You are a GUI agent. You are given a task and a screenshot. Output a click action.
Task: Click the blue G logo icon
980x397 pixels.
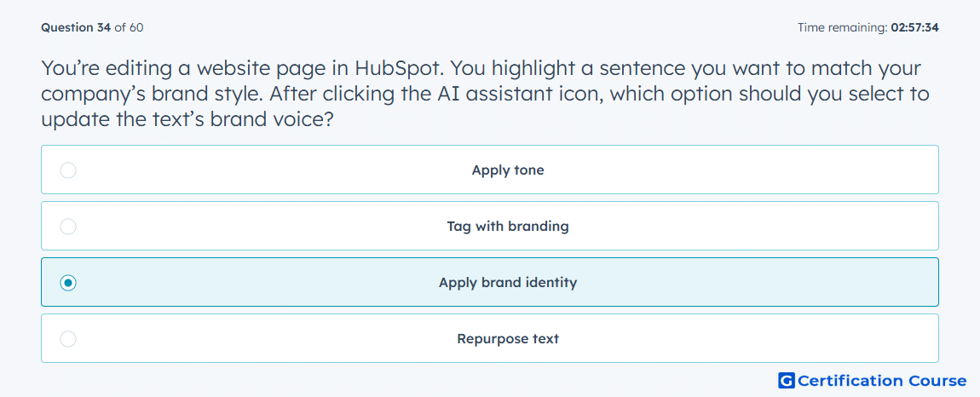coord(787,380)
